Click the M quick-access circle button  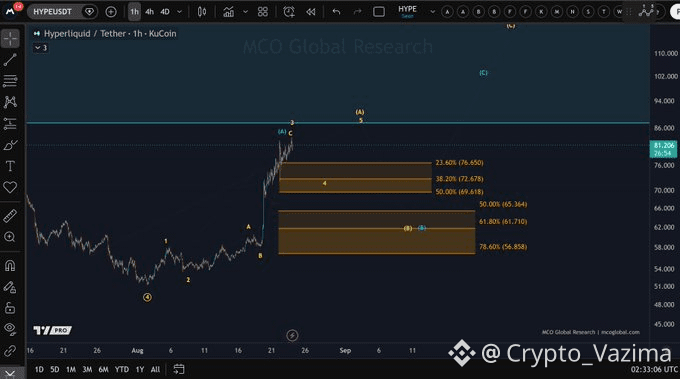557,12
